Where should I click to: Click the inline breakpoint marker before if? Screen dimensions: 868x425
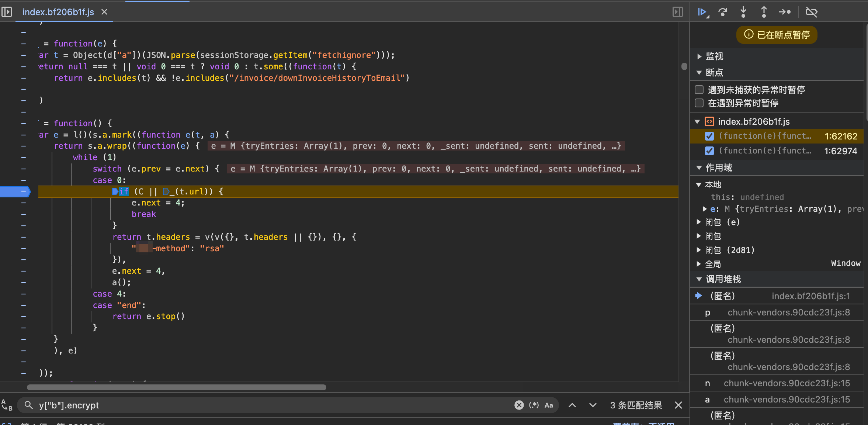point(115,191)
